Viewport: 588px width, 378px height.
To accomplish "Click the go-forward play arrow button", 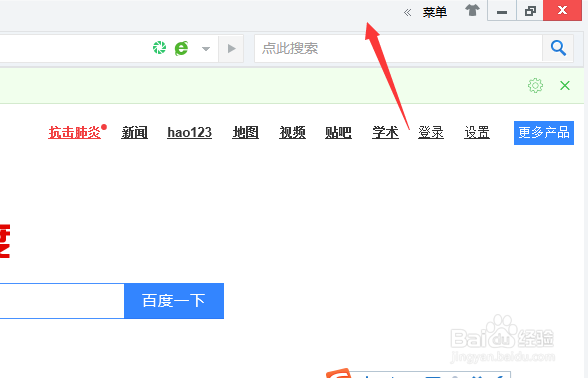I will (x=231, y=48).
